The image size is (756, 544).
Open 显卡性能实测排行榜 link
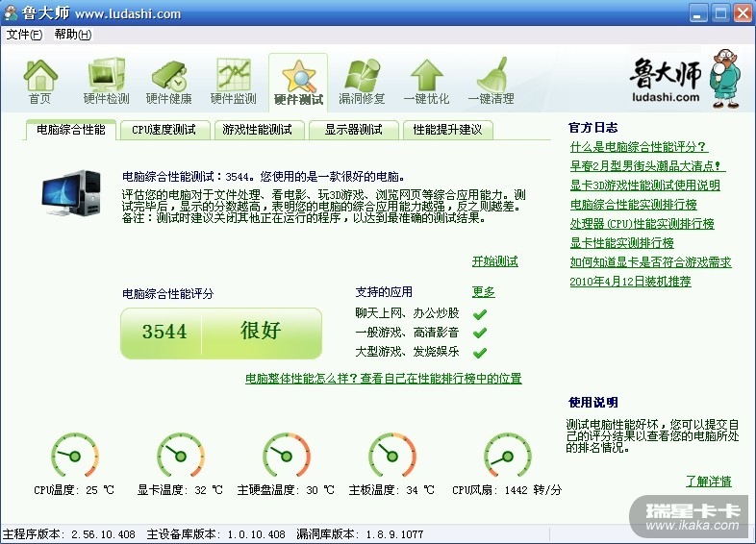click(621, 243)
